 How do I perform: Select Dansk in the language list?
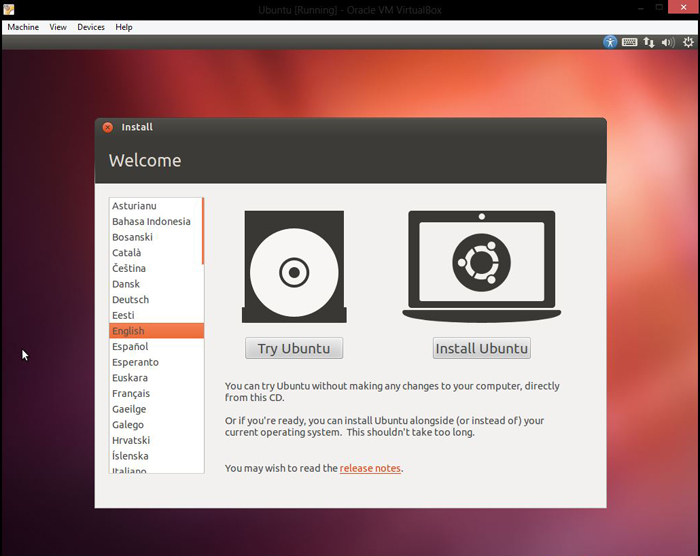(155, 284)
